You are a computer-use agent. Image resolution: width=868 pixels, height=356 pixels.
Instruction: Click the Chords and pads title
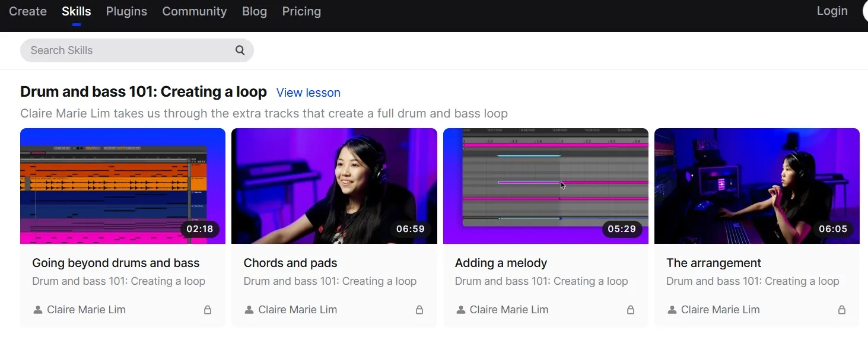[290, 263]
